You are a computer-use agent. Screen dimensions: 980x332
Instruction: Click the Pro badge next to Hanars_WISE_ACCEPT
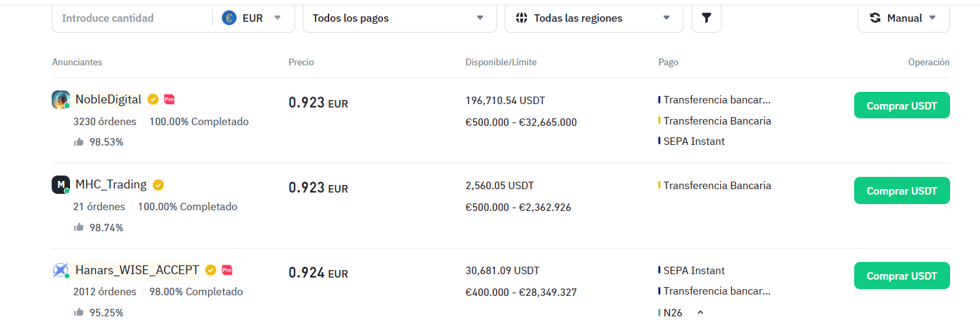click(x=227, y=270)
